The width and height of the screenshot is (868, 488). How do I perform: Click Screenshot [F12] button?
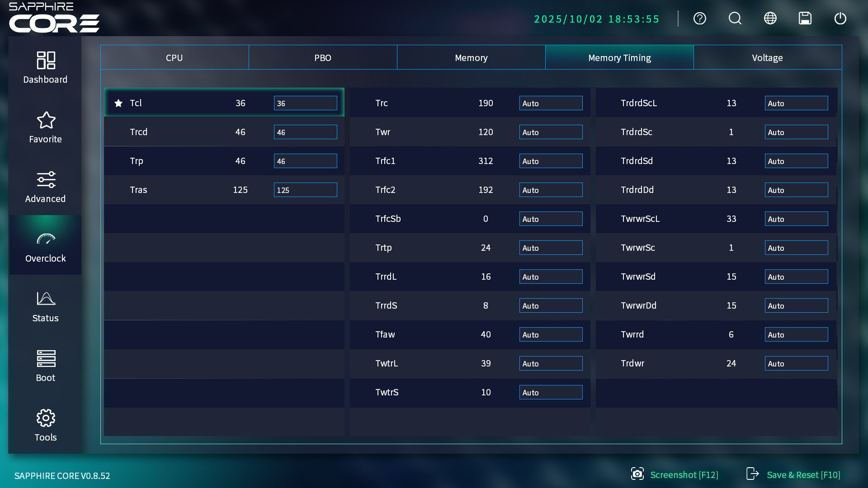click(x=675, y=475)
